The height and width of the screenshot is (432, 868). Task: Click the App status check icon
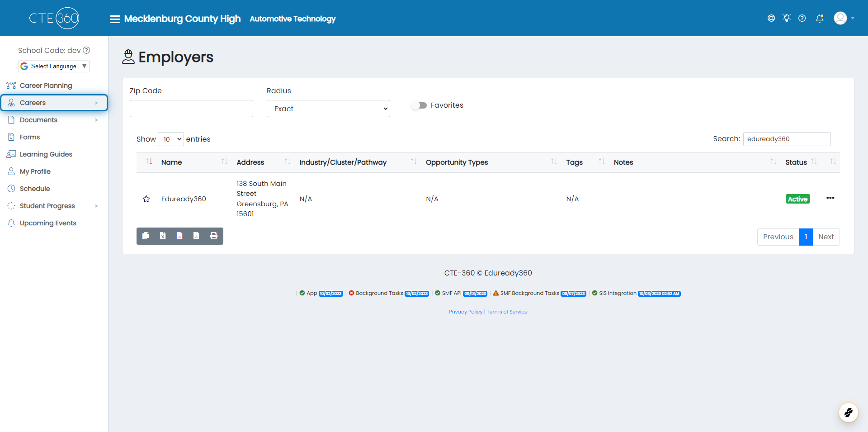302,293
